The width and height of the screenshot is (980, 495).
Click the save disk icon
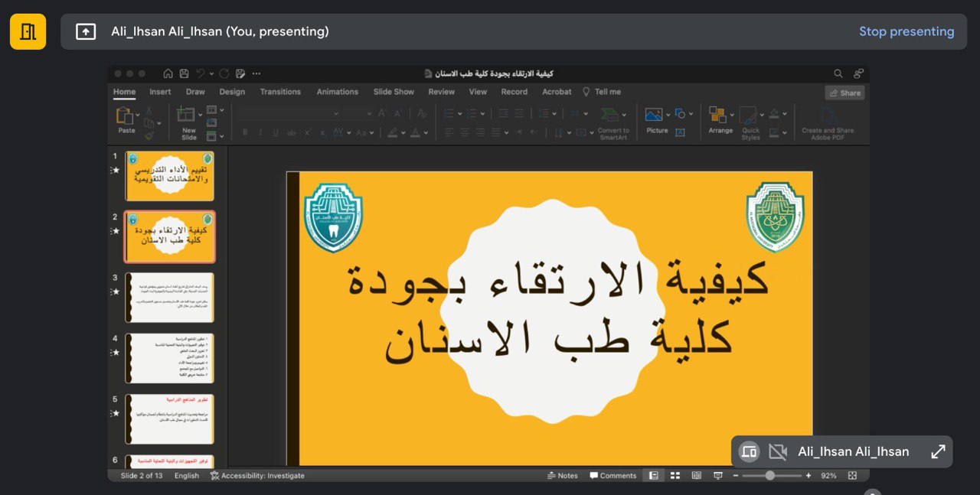(x=185, y=73)
